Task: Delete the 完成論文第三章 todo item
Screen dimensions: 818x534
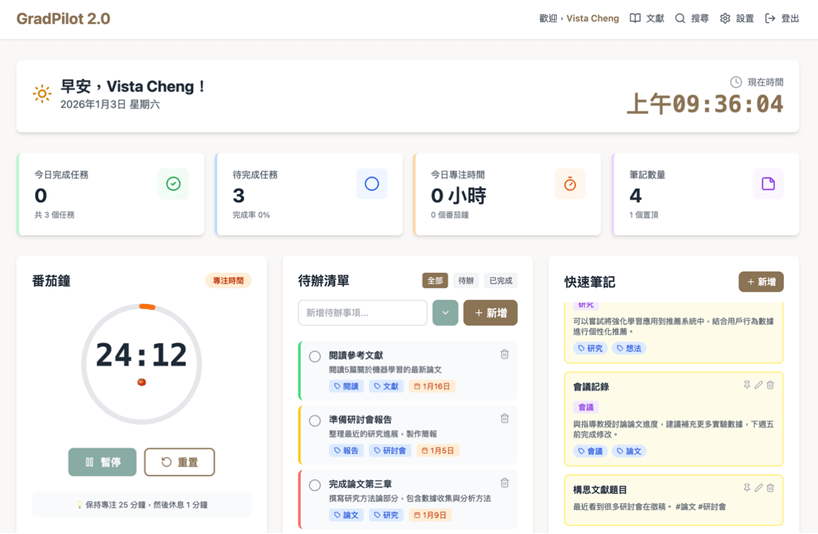Action: point(504,483)
